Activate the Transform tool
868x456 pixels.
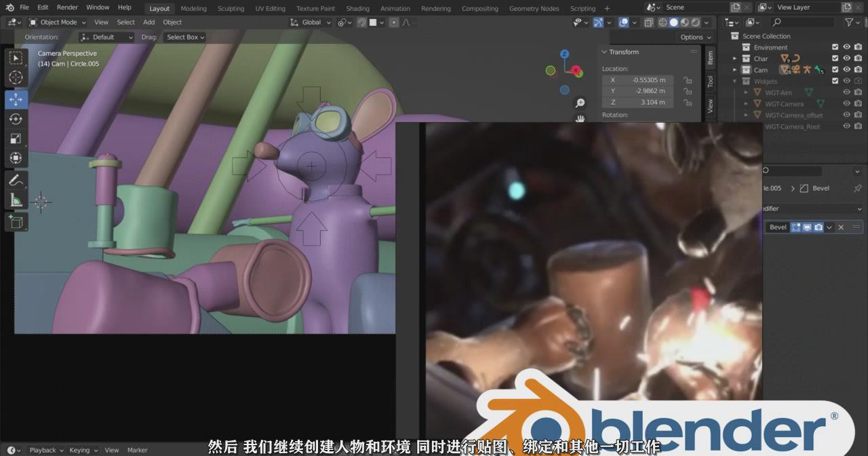point(16,158)
